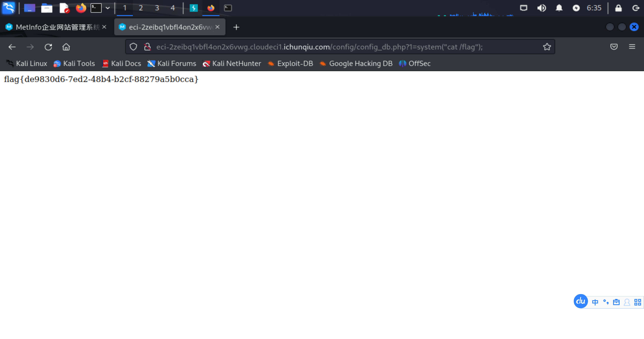Open the network connection tray icon
644x339 pixels.
[524, 8]
